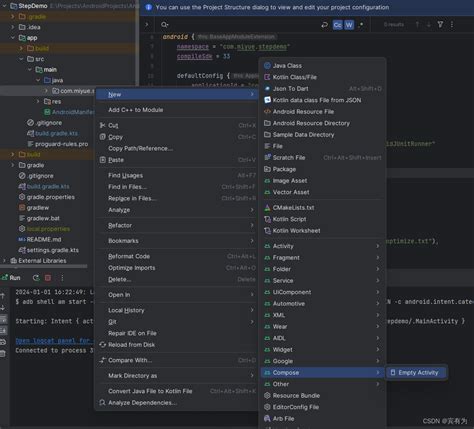The height and width of the screenshot is (429, 474).
Task: Click Cut scissors icon in context menu
Action: click(x=102, y=125)
